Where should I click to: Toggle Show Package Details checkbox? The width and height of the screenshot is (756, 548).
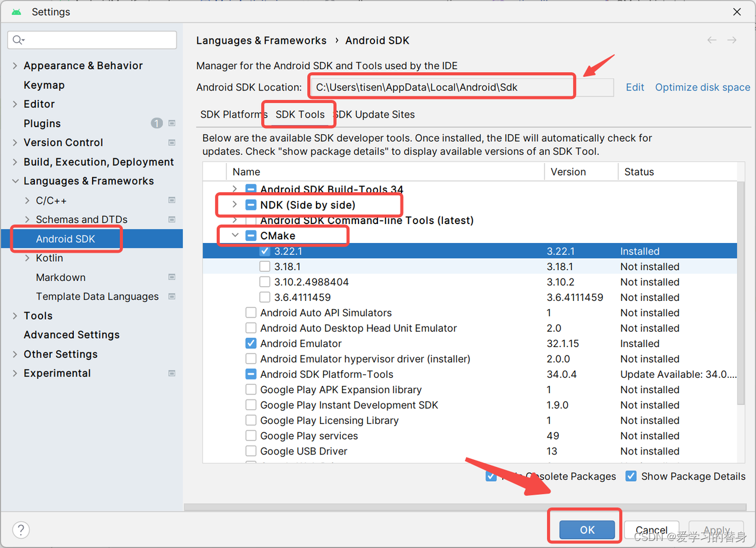pos(631,476)
